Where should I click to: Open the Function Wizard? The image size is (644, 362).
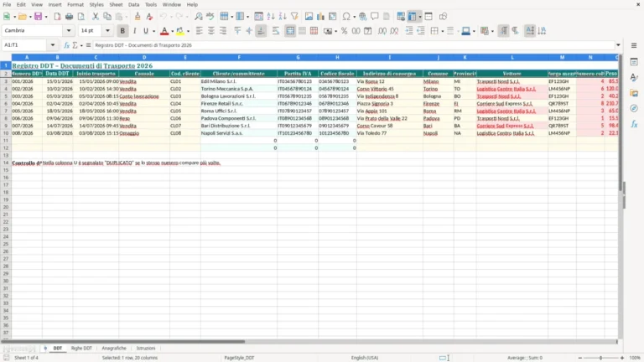[x=66, y=45]
